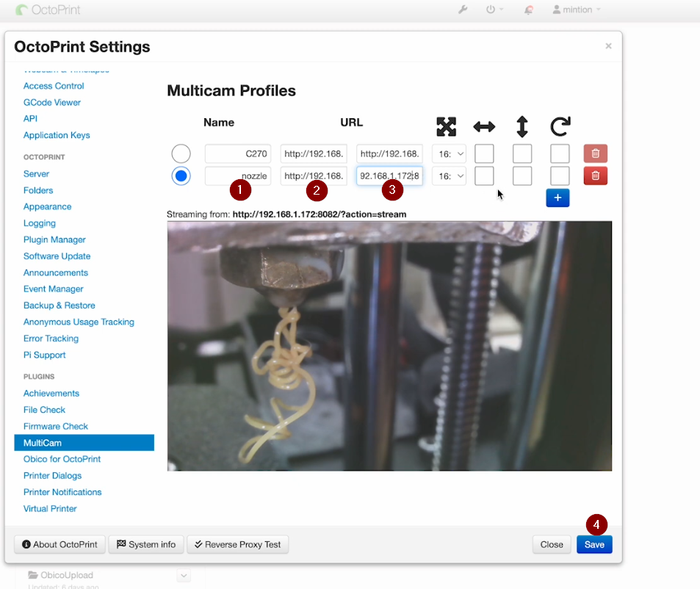Open aspect ratio dropdown for C270
Image resolution: width=700 pixels, height=589 pixels.
coord(449,153)
